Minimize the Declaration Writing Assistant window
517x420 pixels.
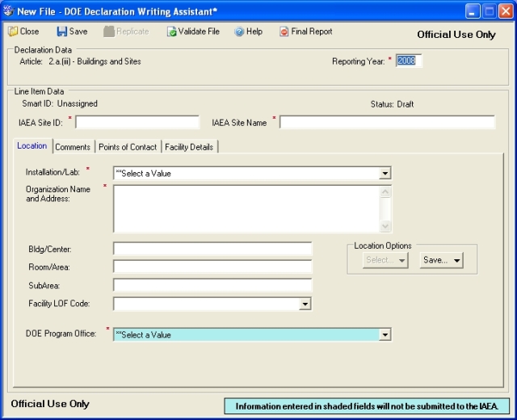click(473, 11)
